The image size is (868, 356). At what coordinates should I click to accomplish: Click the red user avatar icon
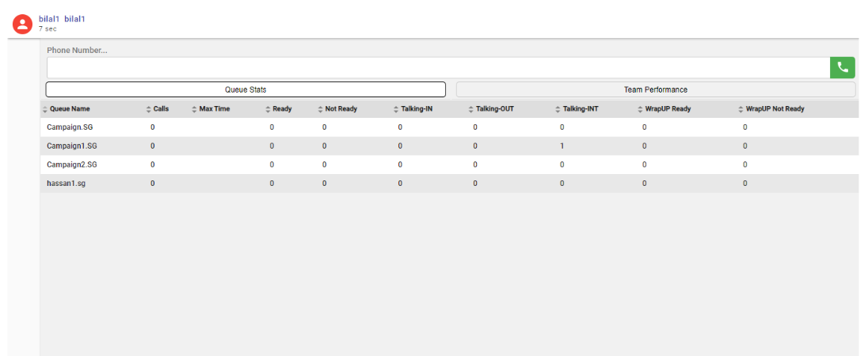[23, 24]
